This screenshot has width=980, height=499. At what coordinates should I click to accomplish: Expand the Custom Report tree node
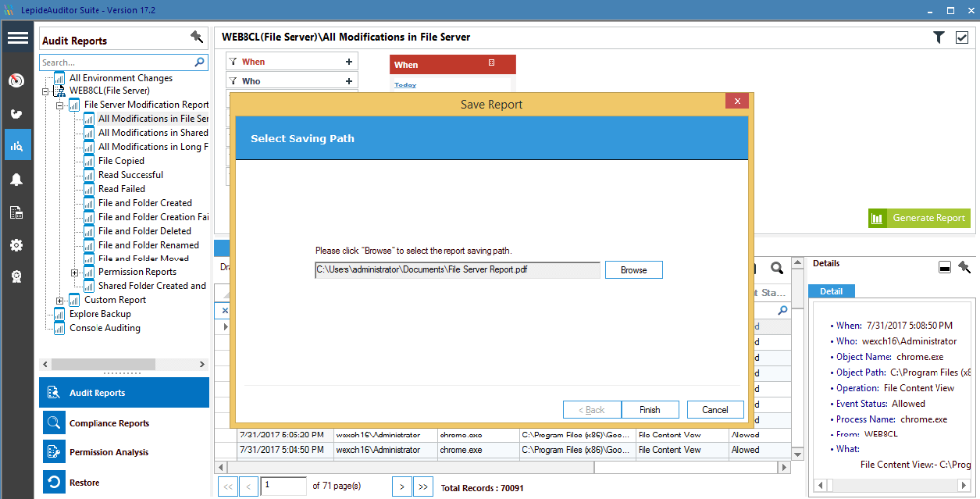click(x=60, y=301)
